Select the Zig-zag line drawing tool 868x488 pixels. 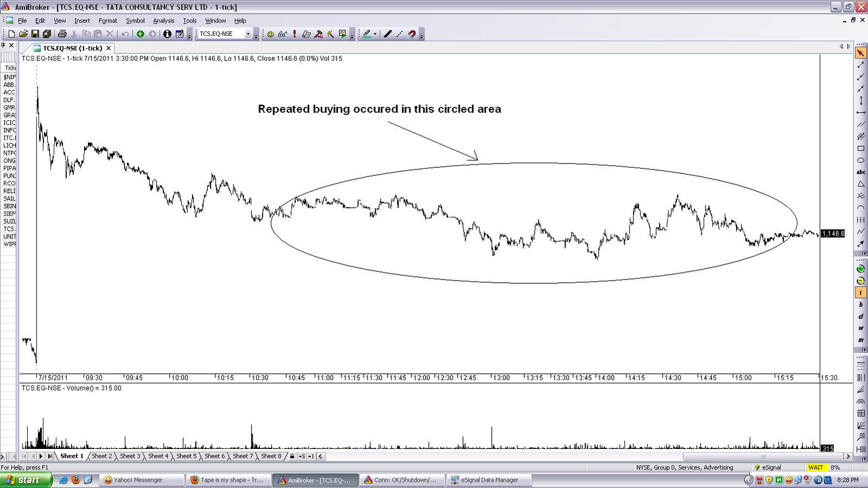click(860, 232)
